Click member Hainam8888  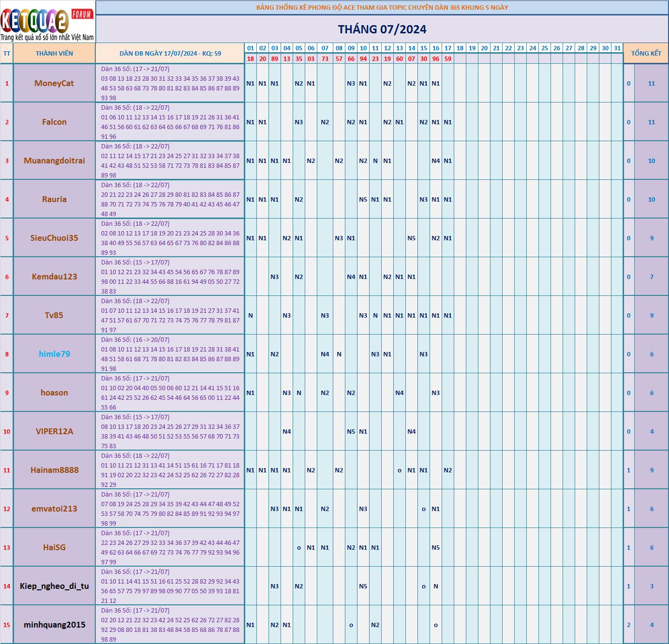point(54,470)
